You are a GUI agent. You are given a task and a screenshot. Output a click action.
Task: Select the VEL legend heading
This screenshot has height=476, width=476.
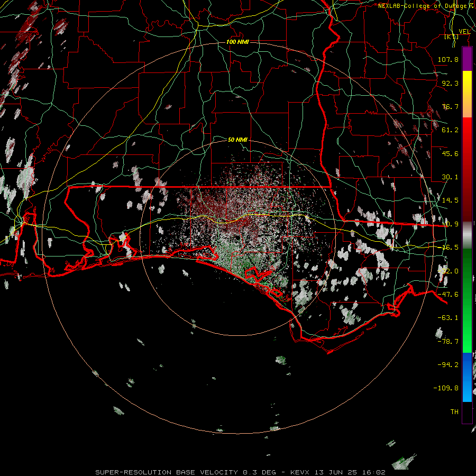coord(464,31)
